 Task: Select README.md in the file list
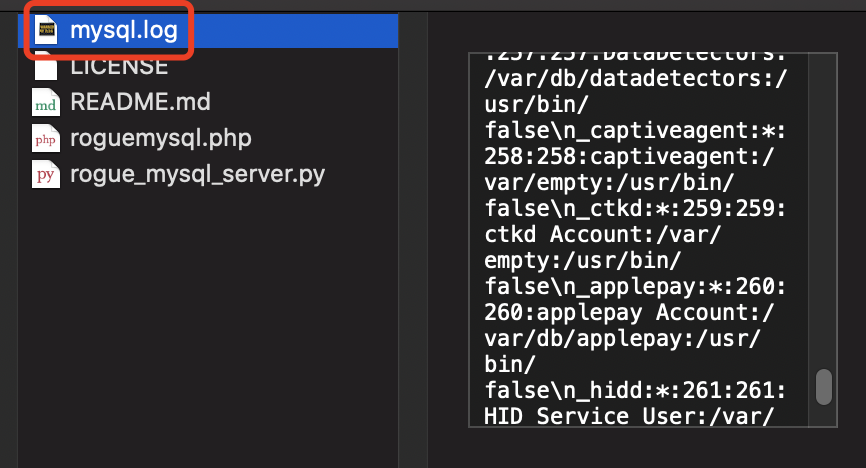(x=140, y=102)
